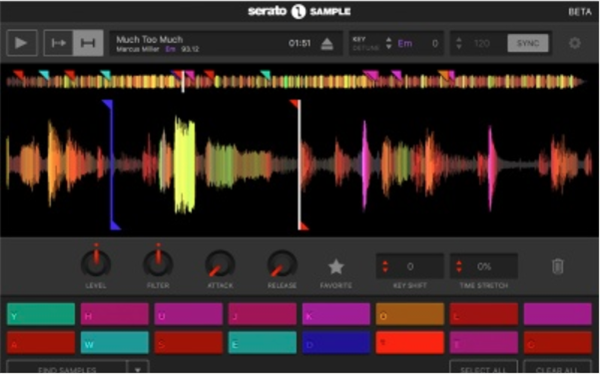600x374 pixels.
Task: Open settings with the gear icon
Action: click(x=575, y=43)
